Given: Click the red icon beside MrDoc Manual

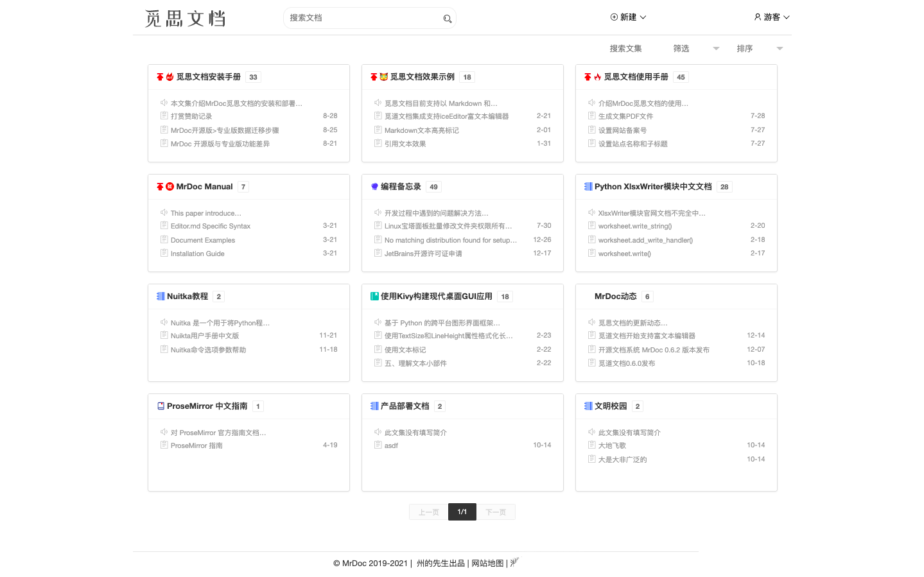Looking at the screenshot, I should click(x=170, y=187).
